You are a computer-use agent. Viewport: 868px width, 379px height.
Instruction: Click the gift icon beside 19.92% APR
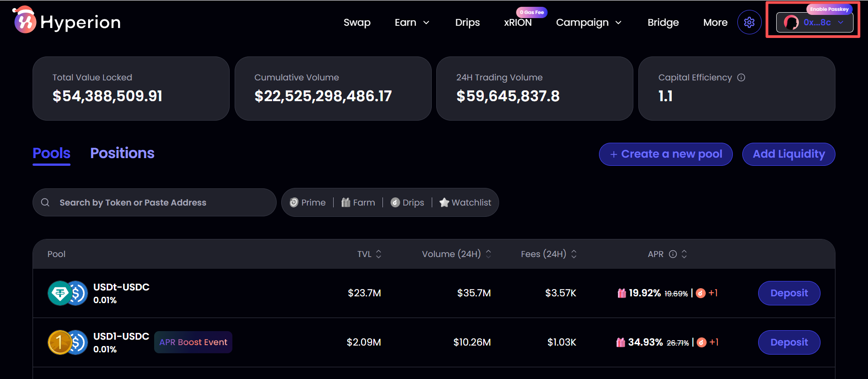(622, 293)
